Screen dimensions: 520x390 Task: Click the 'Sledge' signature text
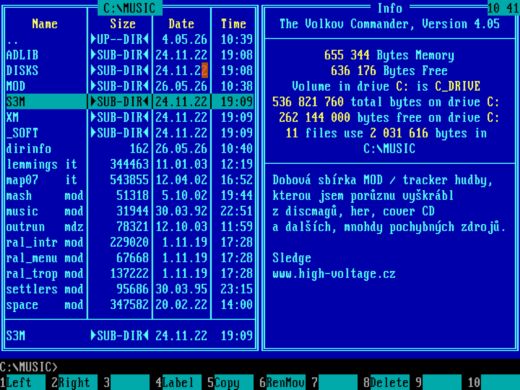tap(292, 258)
